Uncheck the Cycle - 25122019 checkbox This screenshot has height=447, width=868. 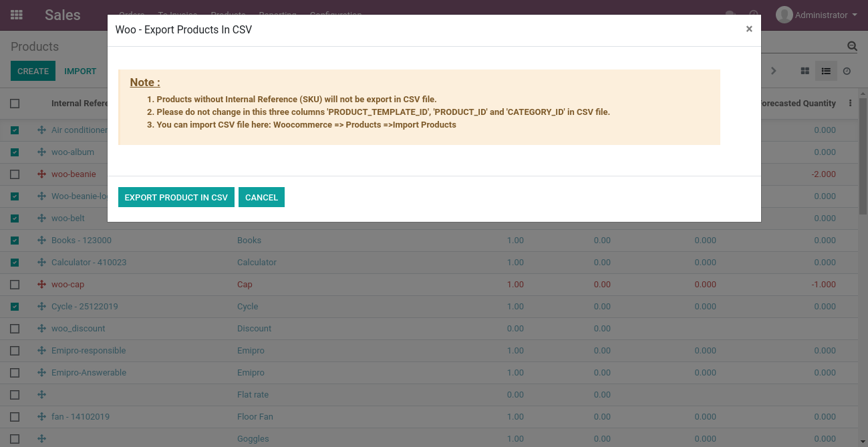pos(15,307)
